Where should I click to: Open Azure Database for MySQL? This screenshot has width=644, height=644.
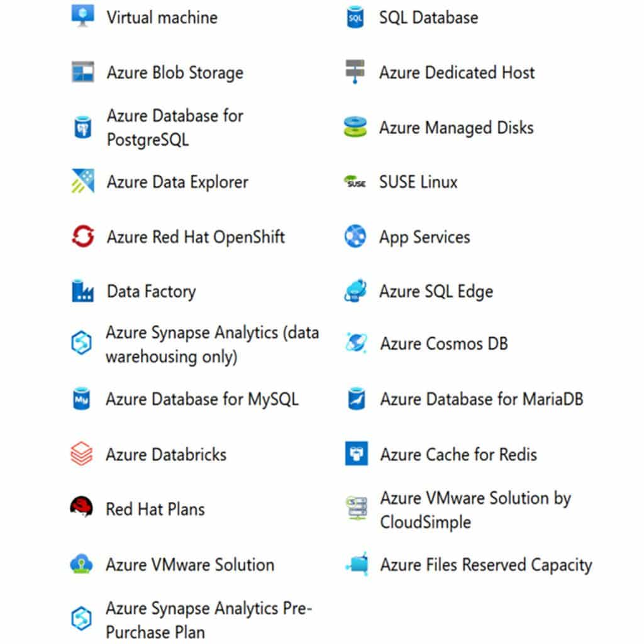tap(201, 399)
